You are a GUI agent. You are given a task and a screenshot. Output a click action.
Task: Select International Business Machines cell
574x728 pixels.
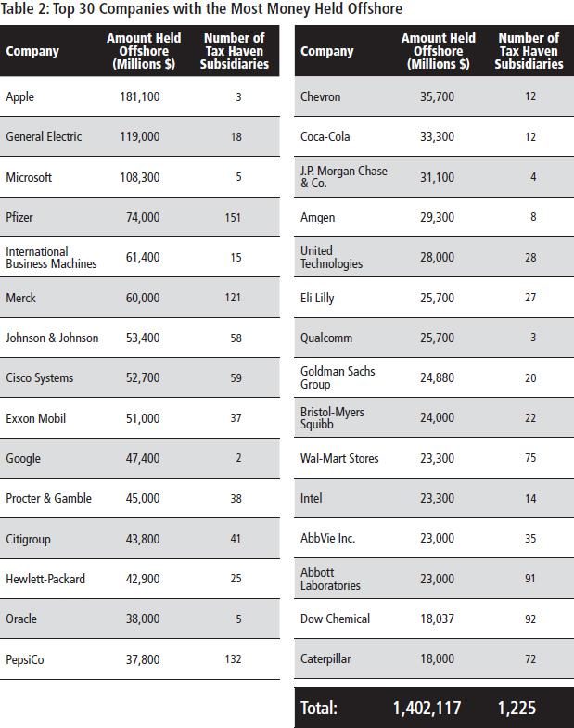(x=50, y=257)
